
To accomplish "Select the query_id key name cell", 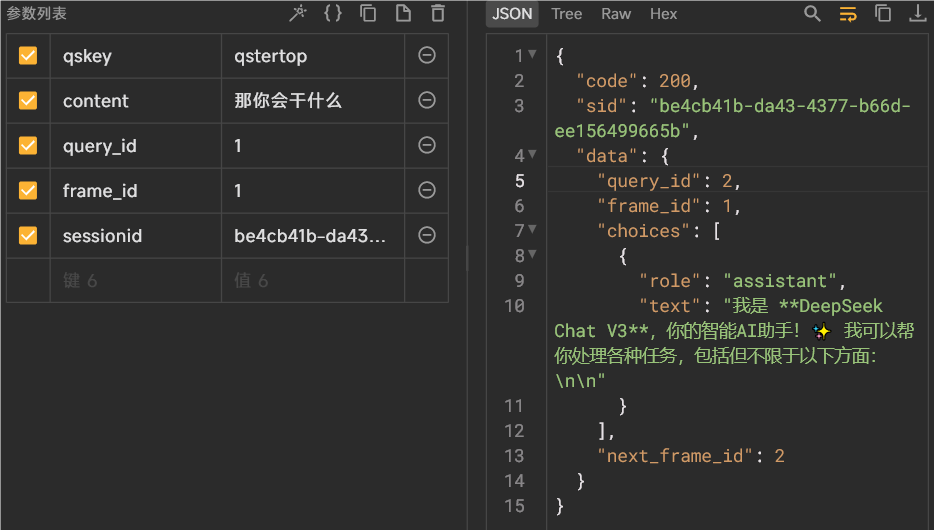I will [136, 146].
